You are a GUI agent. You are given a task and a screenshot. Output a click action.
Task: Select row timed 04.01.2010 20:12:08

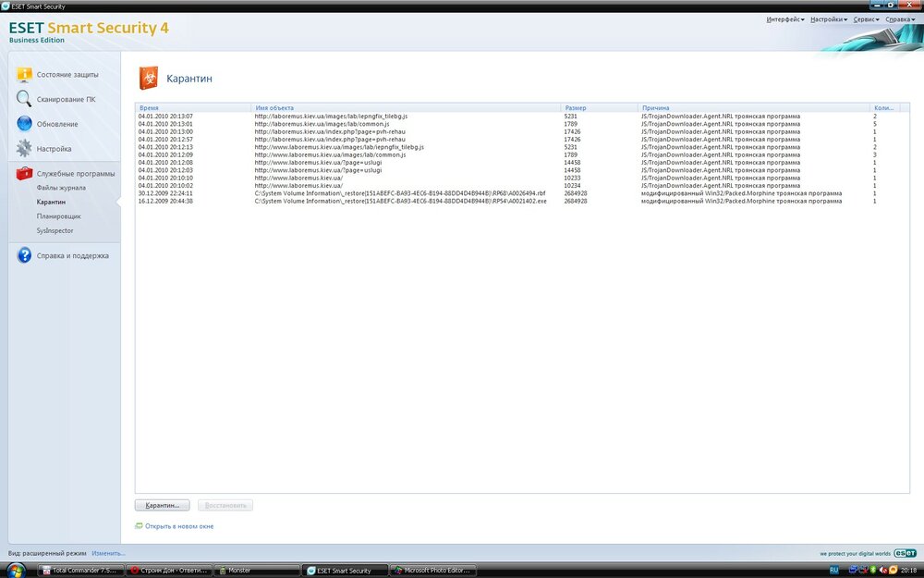click(522, 162)
